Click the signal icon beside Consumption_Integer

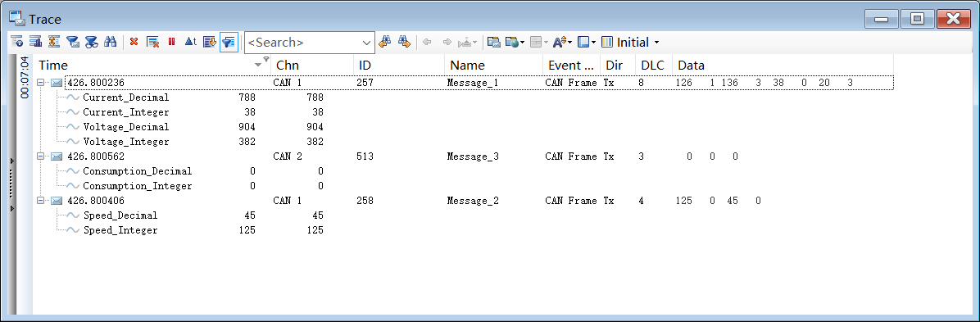coord(73,186)
